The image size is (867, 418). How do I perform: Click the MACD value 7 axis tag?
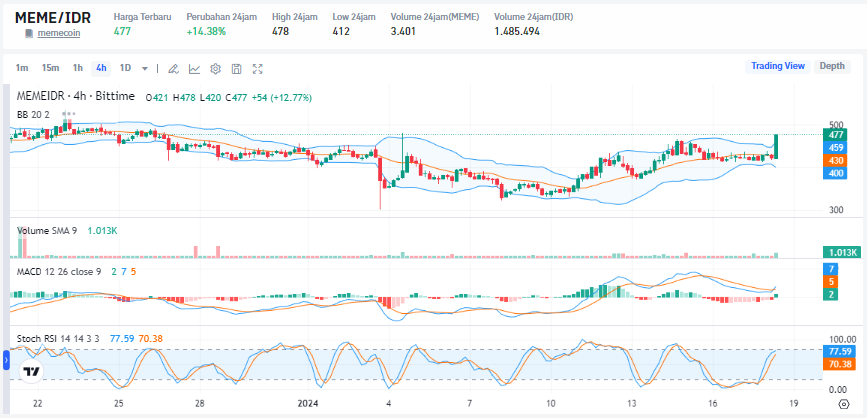[x=831, y=269]
